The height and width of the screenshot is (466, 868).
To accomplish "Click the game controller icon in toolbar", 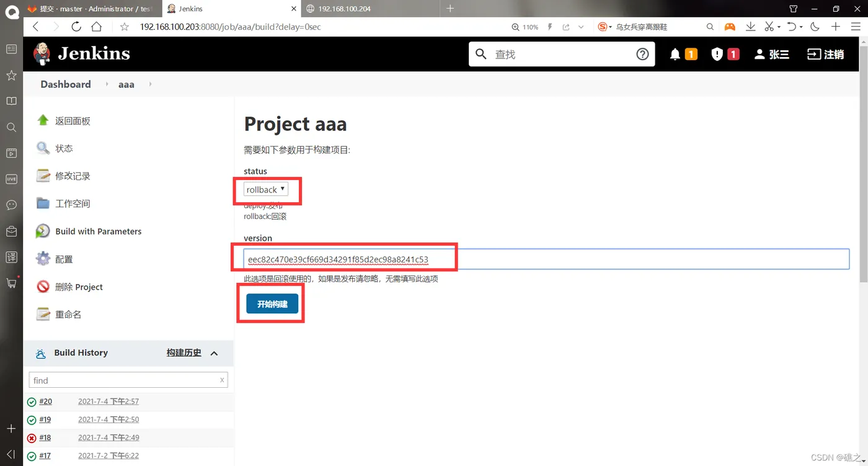I will pos(730,27).
